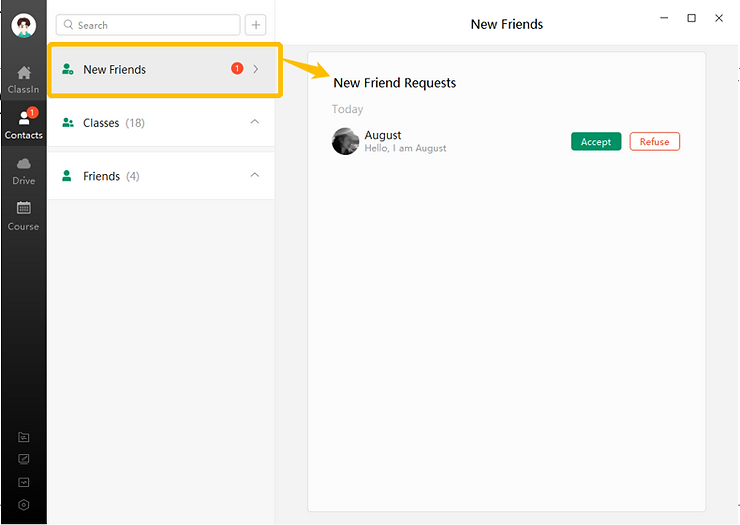Viewport: 740px width, 525px height.
Task: Click the New Friends chevron arrow
Action: (256, 70)
